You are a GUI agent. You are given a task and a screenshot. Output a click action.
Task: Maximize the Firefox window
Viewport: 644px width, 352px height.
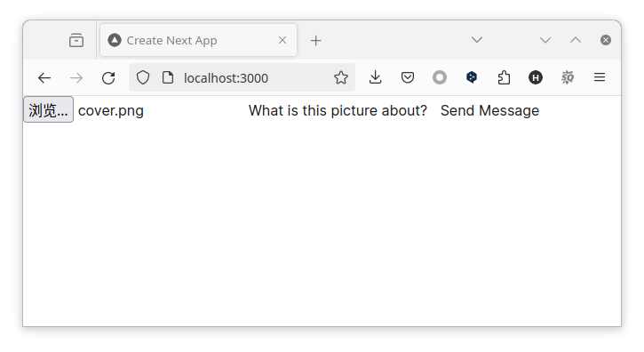(x=576, y=40)
